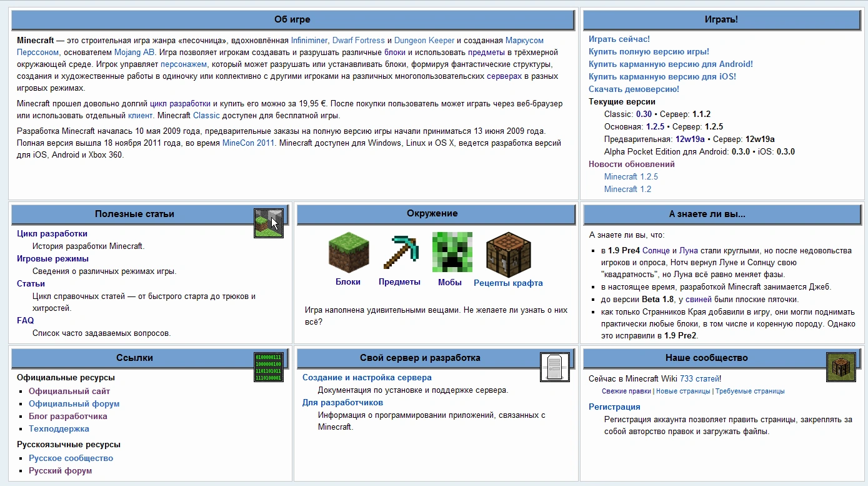Image resolution: width=868 pixels, height=486 pixels.
Task: Follow the Dwarf Fortress link
Action: tap(358, 40)
